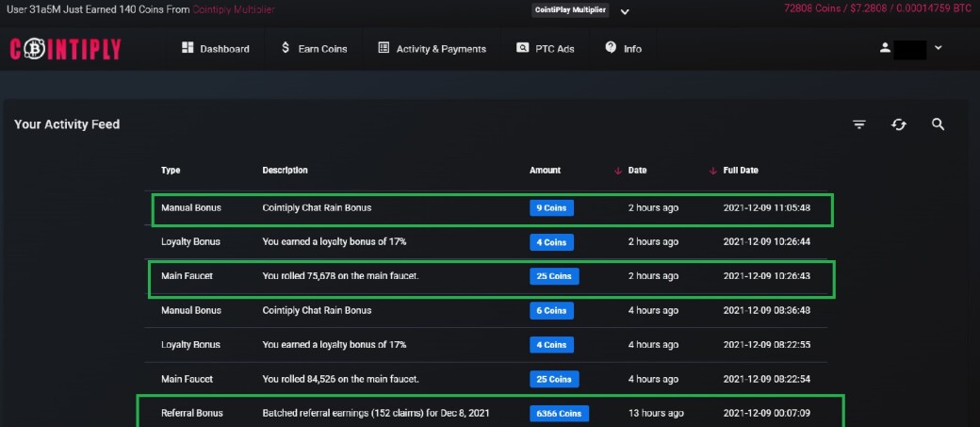Select 'You rolled 84,526 on the main faucet.'
The width and height of the screenshot is (980, 427).
tap(340, 379)
